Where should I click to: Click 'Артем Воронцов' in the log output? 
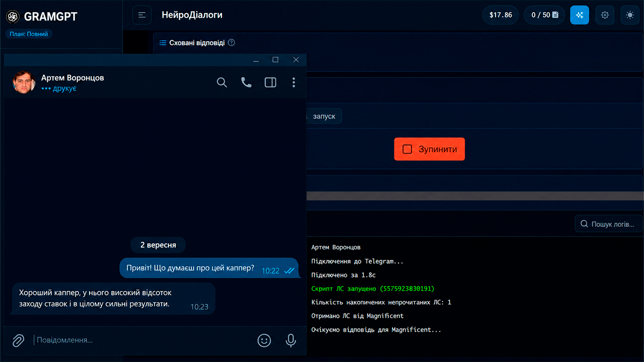point(336,247)
